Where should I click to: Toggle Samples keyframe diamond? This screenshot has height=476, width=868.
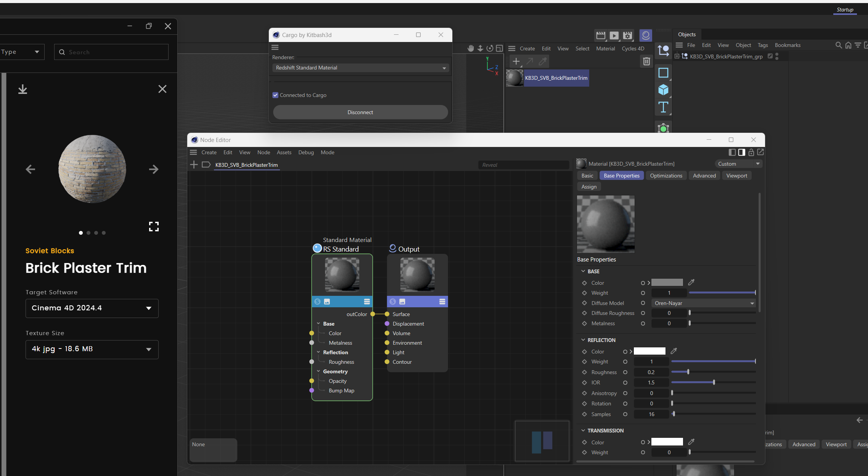584,414
